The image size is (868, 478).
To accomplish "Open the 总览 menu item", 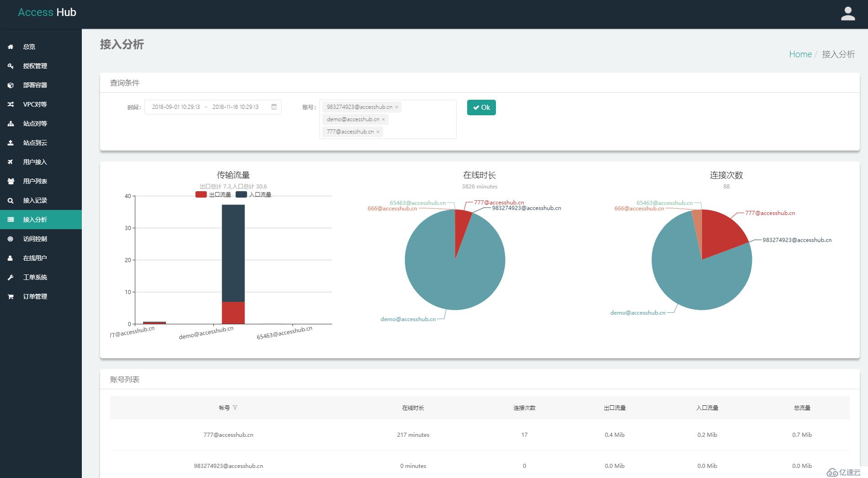I will (41, 47).
